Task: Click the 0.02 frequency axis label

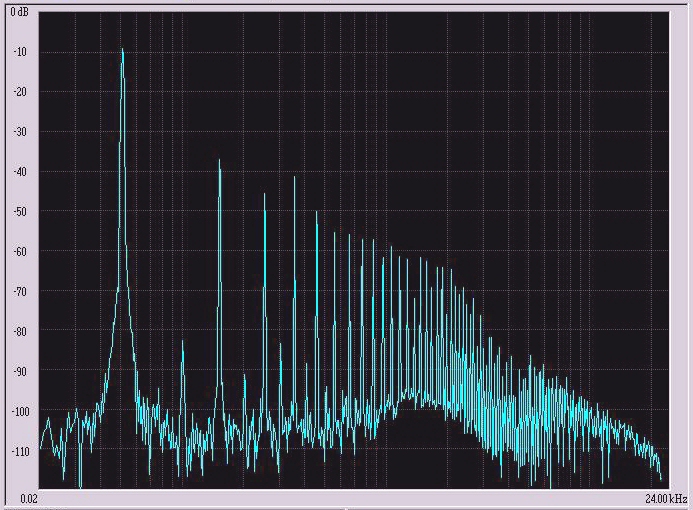Action: [29, 499]
